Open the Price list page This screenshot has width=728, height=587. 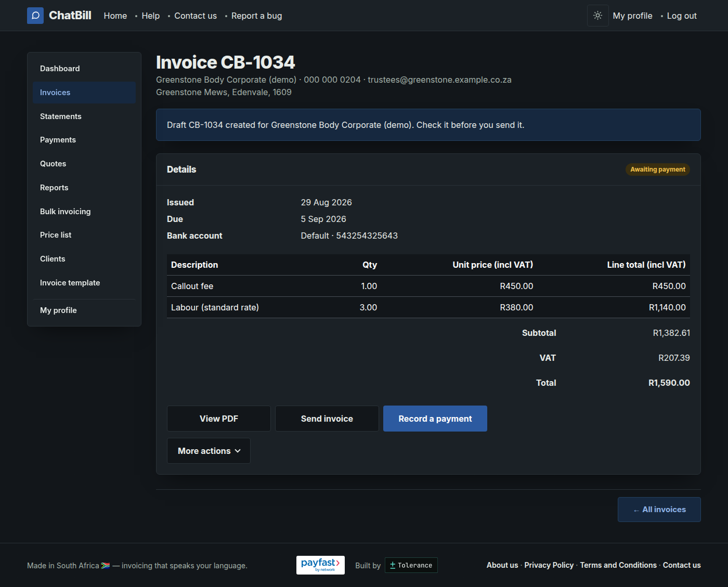84,235
